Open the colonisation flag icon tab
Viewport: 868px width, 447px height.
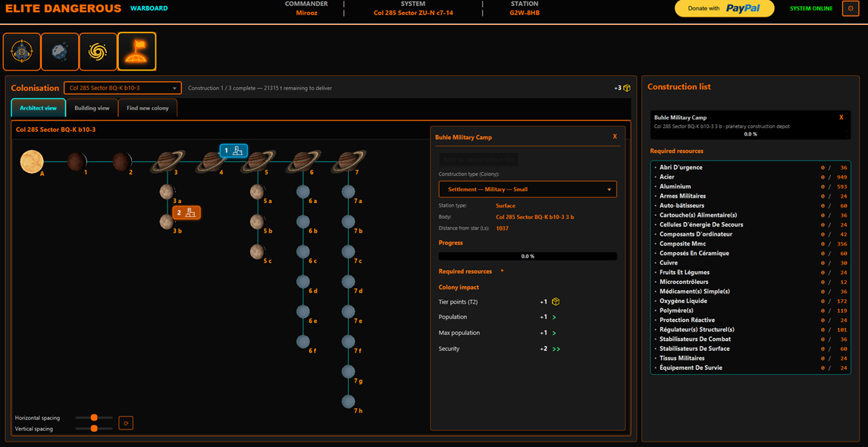click(136, 52)
